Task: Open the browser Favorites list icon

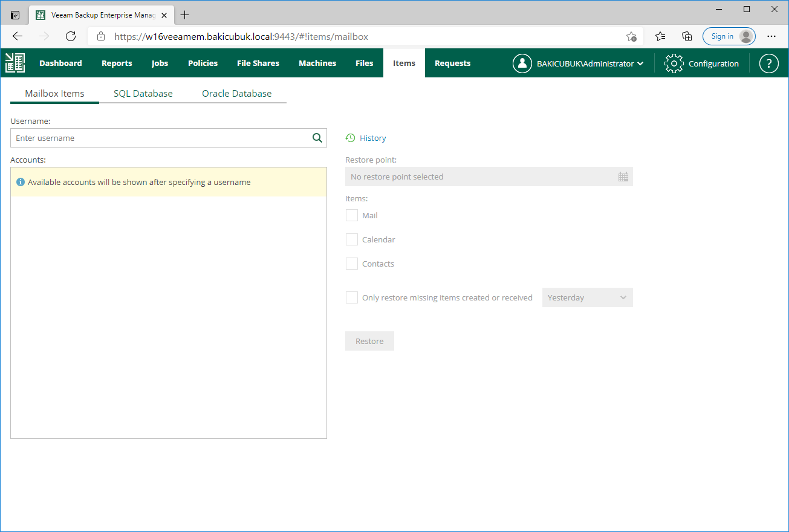Action: (660, 36)
